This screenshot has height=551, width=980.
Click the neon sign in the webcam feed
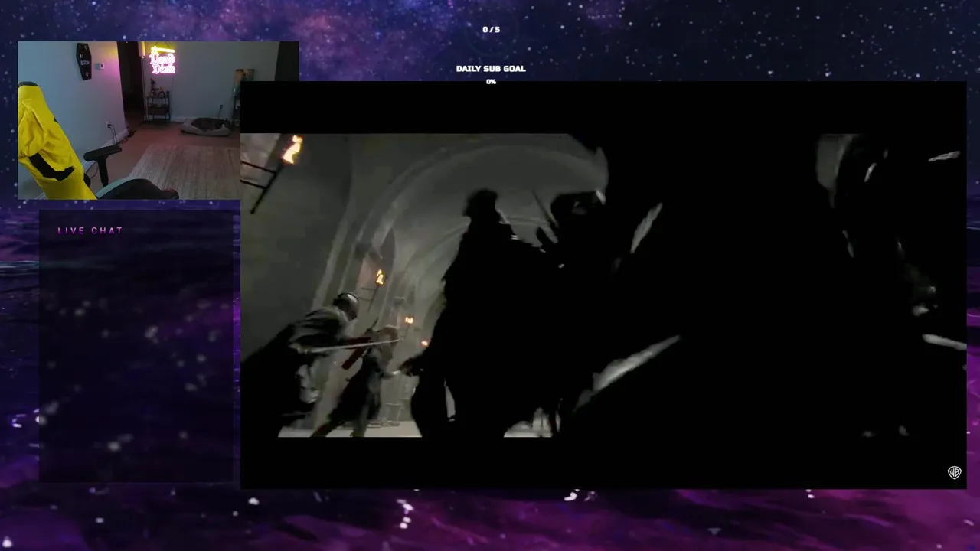point(162,60)
